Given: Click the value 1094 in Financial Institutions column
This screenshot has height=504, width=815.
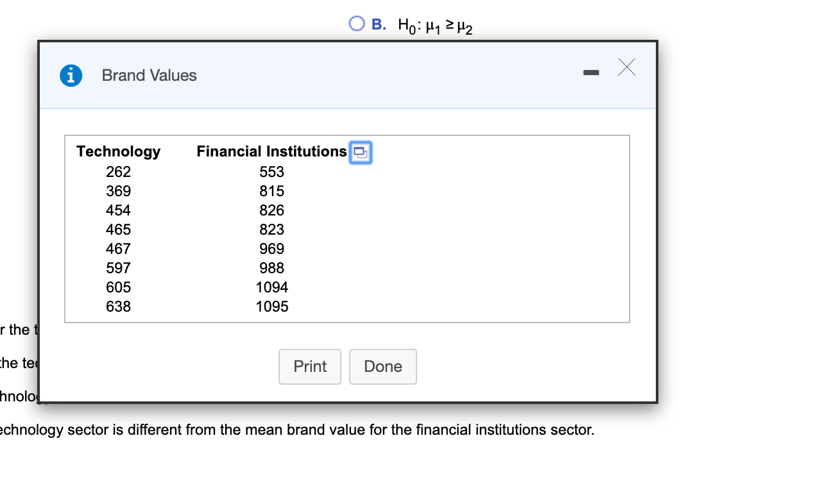Looking at the screenshot, I should click(271, 287).
